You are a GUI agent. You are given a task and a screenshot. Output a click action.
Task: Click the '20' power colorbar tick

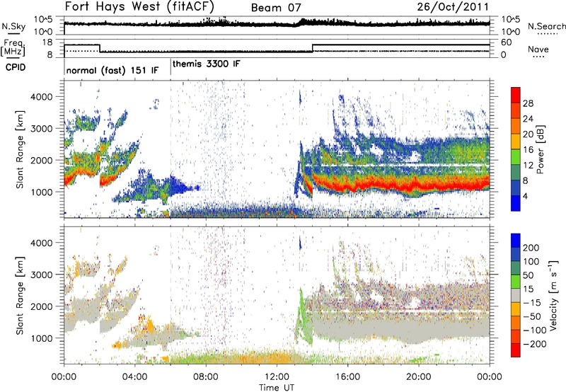[x=528, y=134]
